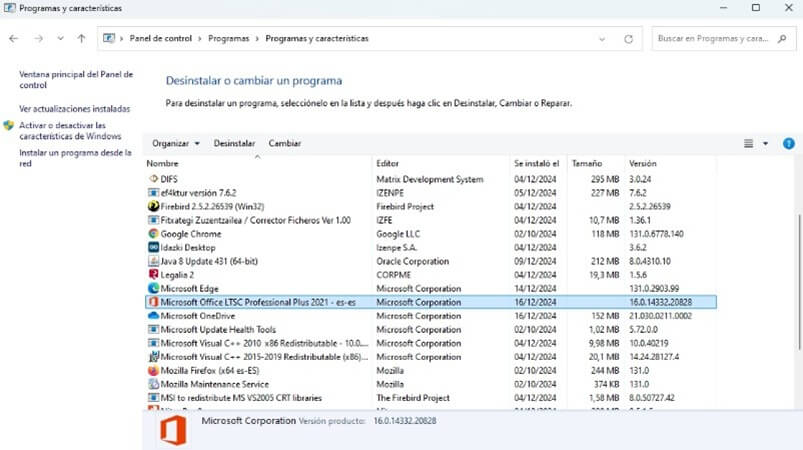
Task: Click version 131.0.6778.140 cell
Action: [656, 234]
